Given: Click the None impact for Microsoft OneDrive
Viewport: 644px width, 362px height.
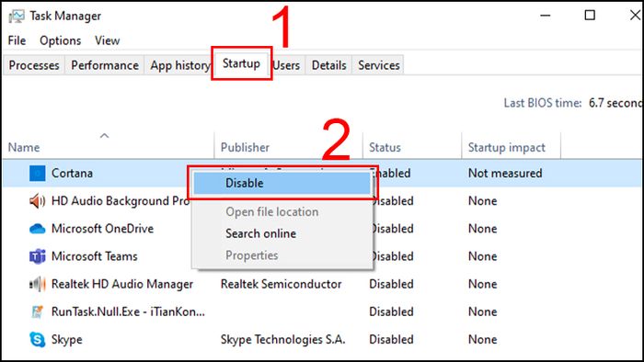Looking at the screenshot, I should coord(483,229).
